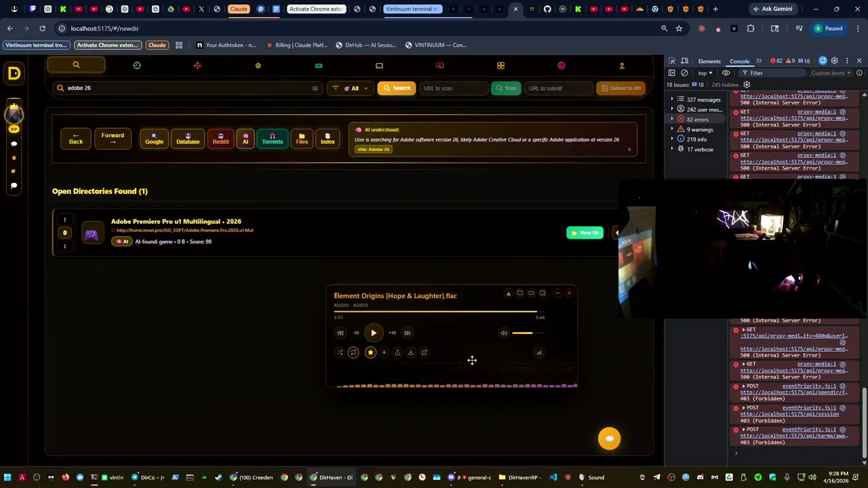Screen dimensions: 868x488
Task: Expand the '327 messages' console group
Action: click(x=696, y=100)
